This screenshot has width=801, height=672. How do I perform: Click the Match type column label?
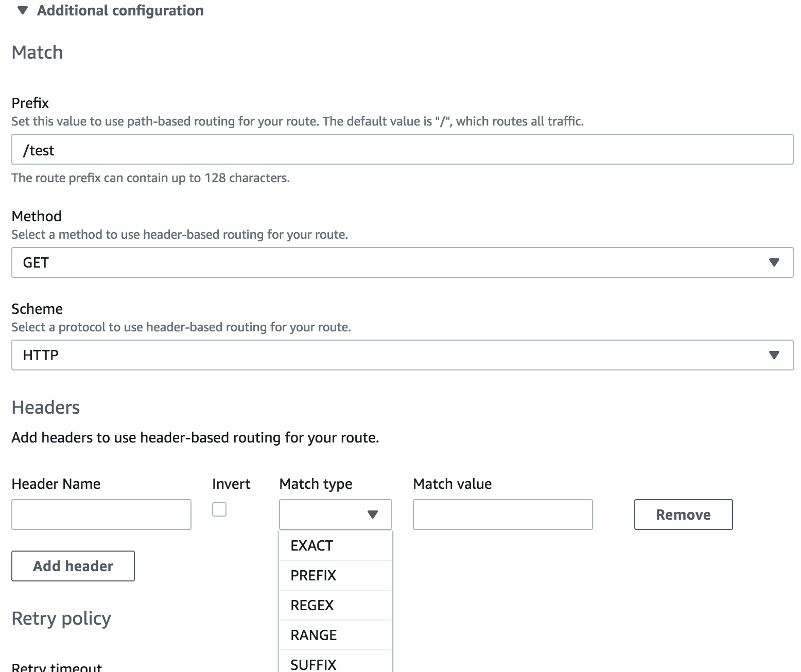point(316,484)
